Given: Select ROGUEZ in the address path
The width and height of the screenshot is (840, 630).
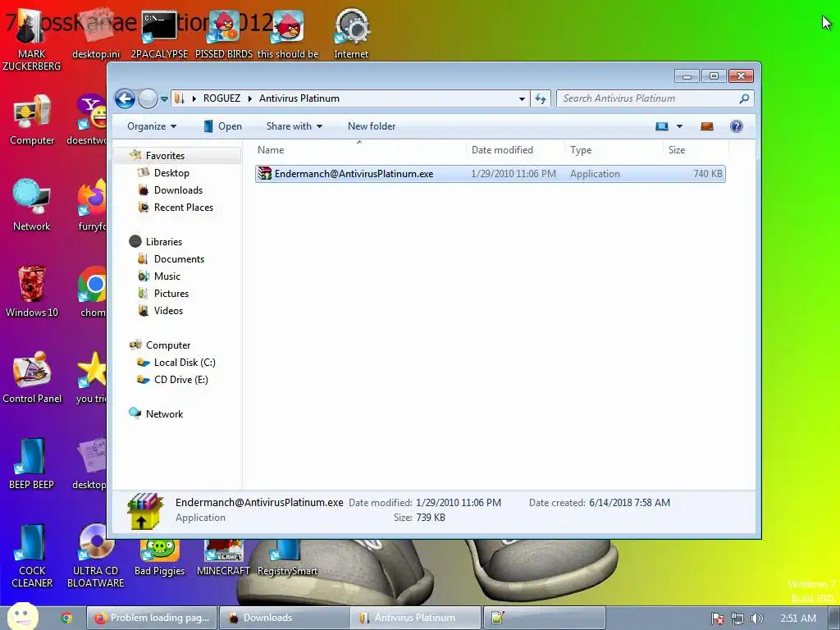Looking at the screenshot, I should point(221,98).
